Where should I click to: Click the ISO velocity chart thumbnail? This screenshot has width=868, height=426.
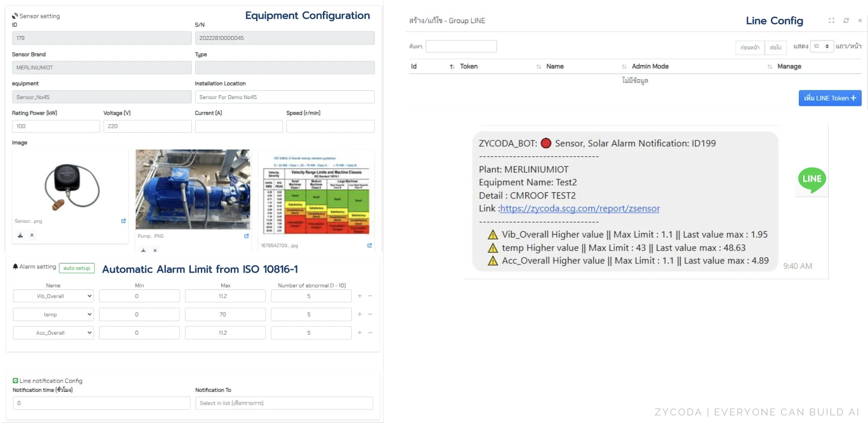click(316, 194)
